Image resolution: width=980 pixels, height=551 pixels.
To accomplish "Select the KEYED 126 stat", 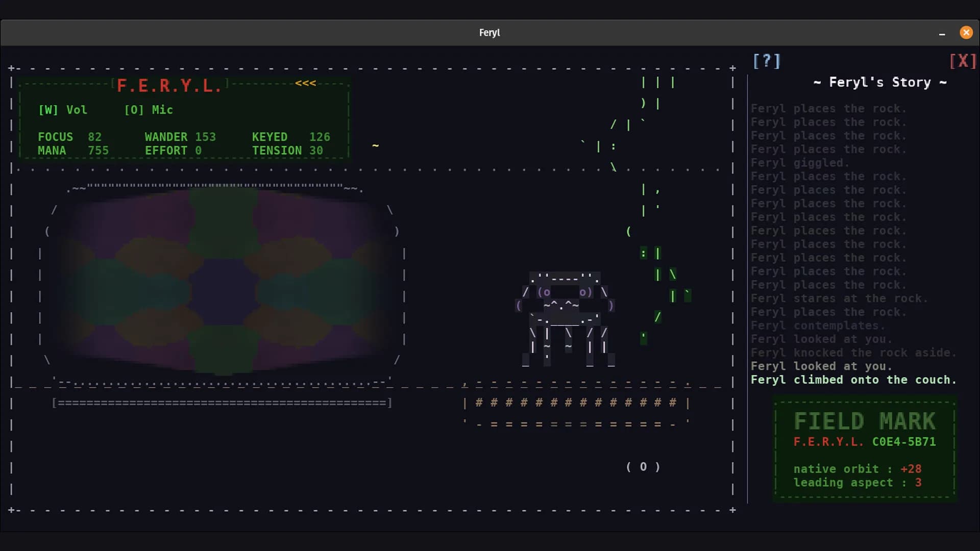I will click(x=291, y=137).
